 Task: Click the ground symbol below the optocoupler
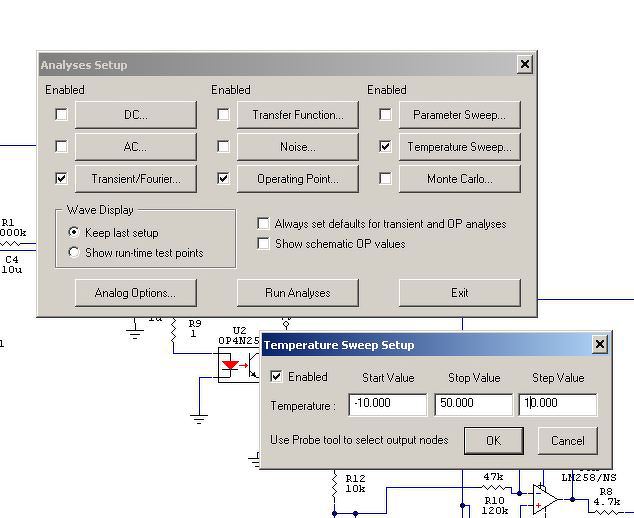point(199,418)
